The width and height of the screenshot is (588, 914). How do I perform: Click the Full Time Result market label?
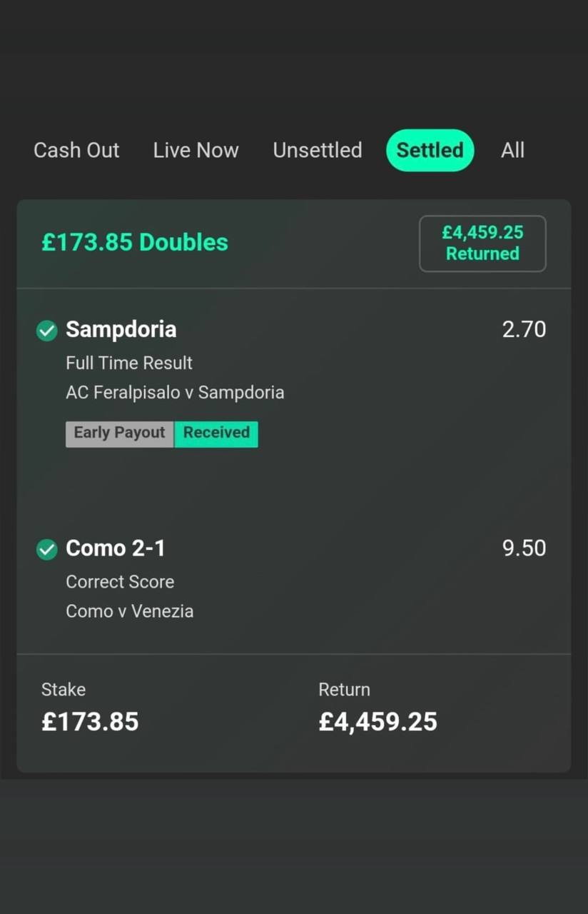coord(129,363)
